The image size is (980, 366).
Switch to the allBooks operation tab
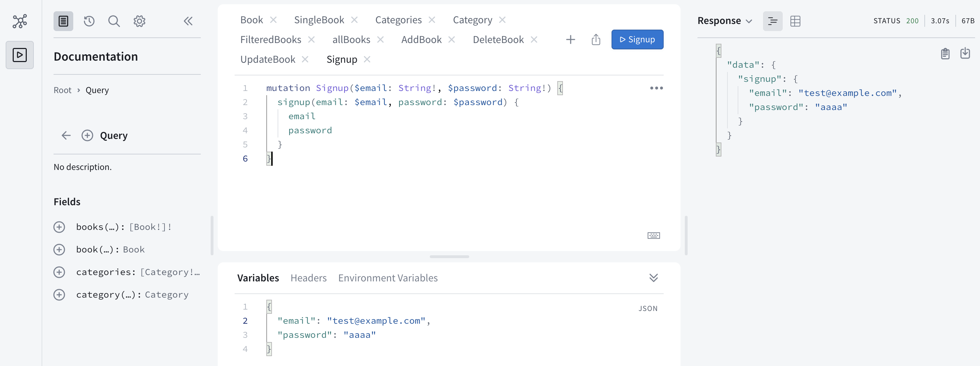351,39
